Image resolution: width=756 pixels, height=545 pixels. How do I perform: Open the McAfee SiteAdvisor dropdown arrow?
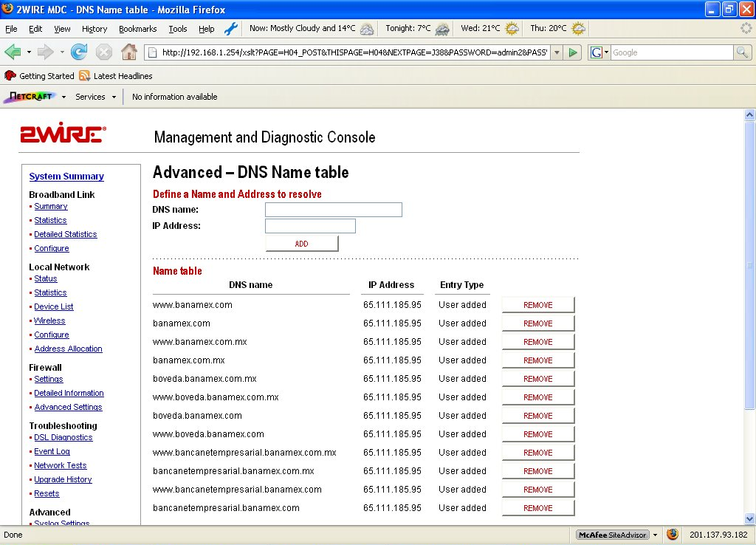coord(656,535)
